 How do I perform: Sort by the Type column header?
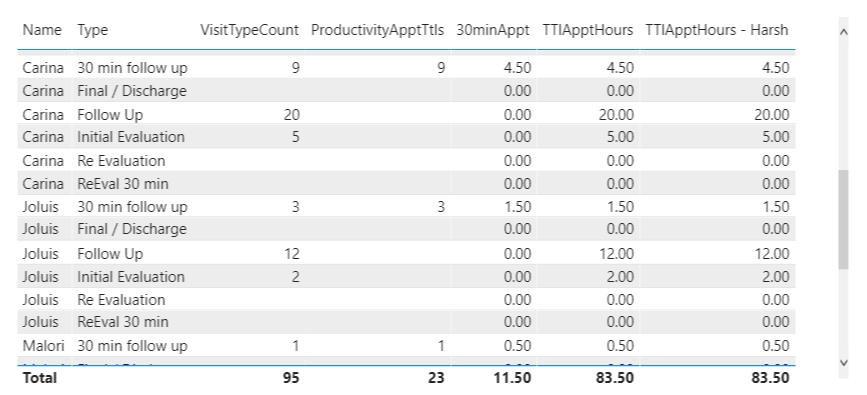(93, 30)
